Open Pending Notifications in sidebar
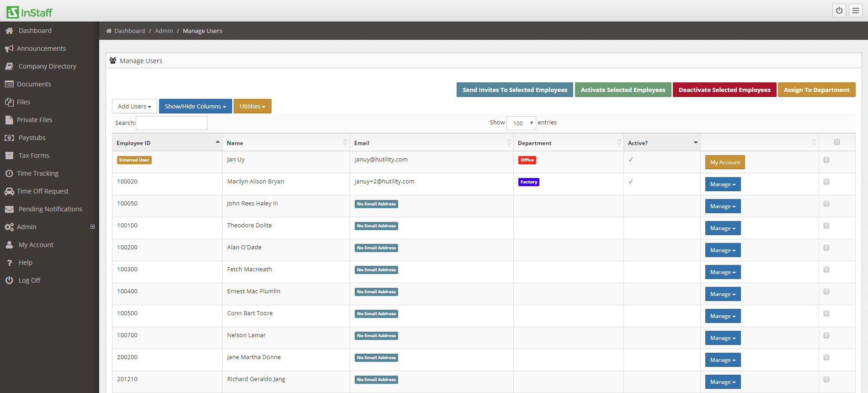868x393 pixels. (x=49, y=209)
